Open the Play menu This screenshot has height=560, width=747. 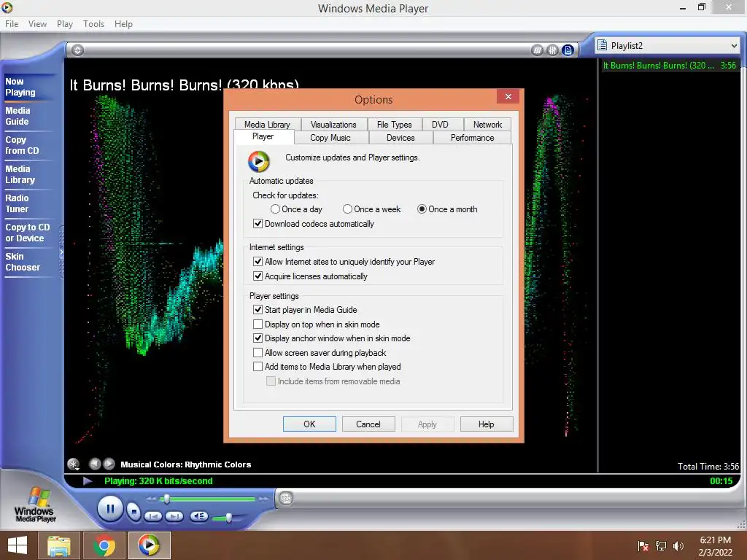(65, 24)
